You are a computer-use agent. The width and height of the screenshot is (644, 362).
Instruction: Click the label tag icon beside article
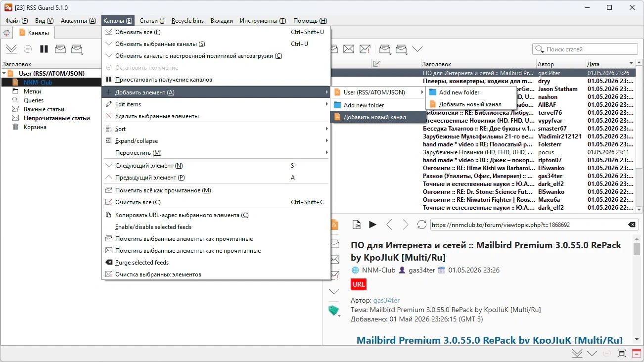pyautogui.click(x=334, y=311)
